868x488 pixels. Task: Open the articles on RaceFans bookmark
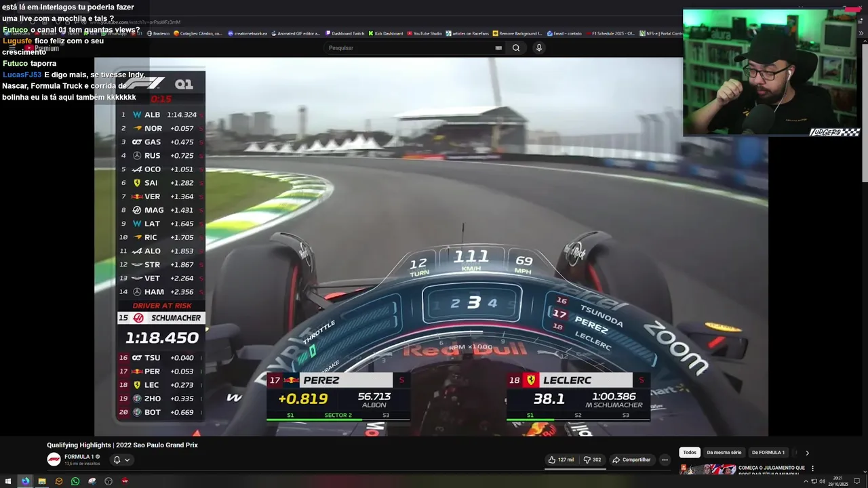point(467,33)
